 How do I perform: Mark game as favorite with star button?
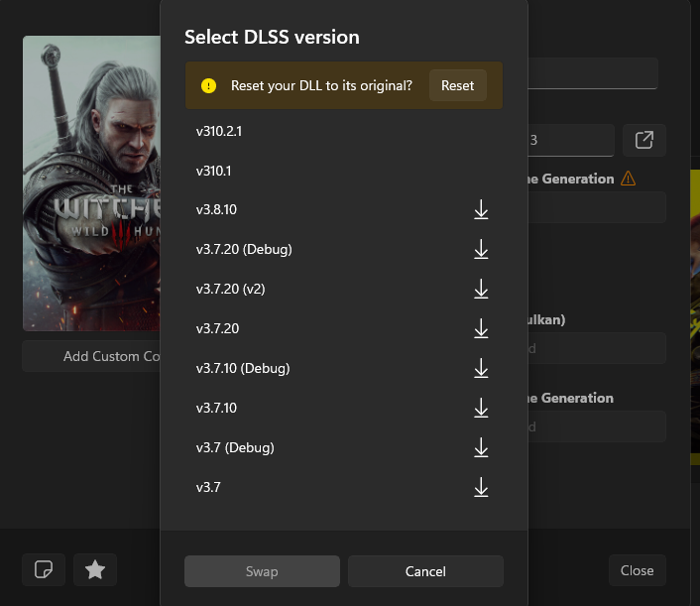[x=95, y=569]
